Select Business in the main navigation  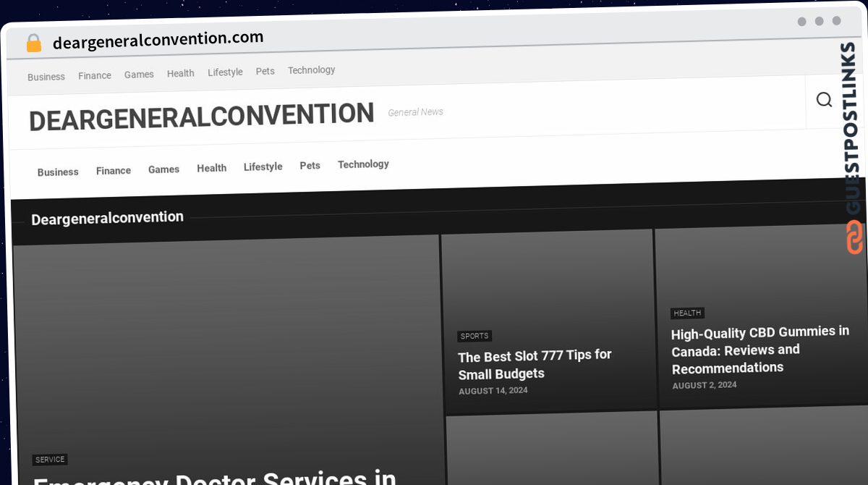click(x=58, y=172)
